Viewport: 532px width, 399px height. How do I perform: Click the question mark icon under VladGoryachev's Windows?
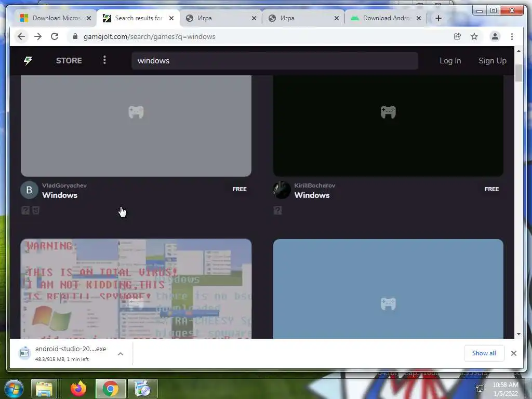[x=25, y=211]
